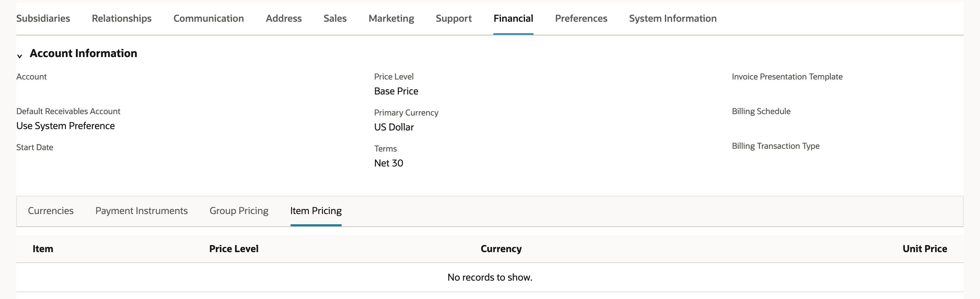View the System Information tab
Image resolution: width=980 pixels, height=299 pixels.
click(x=673, y=18)
